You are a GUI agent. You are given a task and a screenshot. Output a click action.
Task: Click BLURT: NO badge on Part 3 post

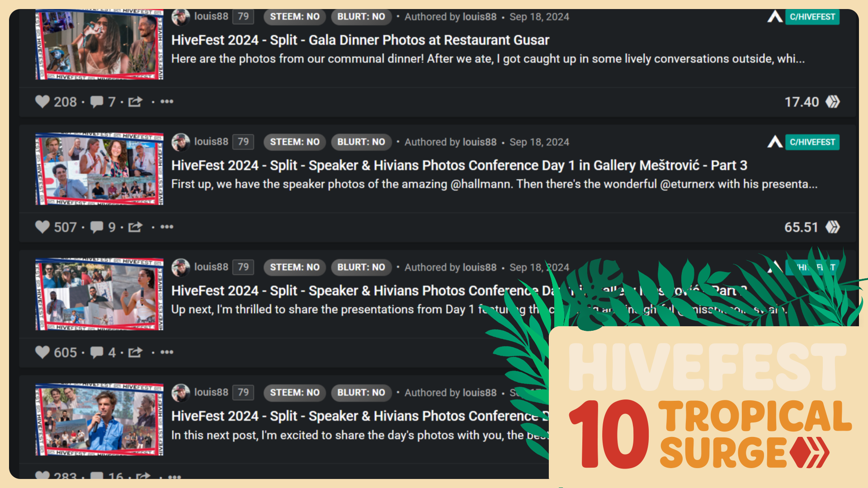361,142
